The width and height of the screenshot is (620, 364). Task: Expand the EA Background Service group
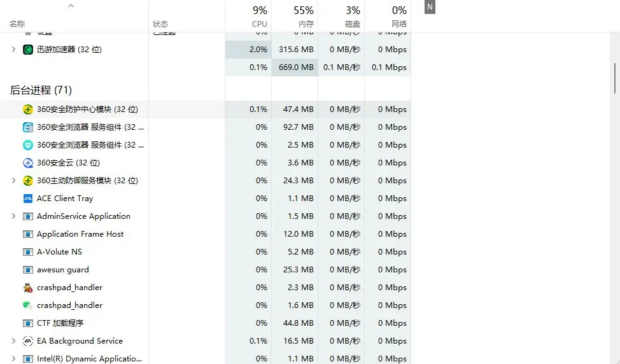[x=13, y=341]
